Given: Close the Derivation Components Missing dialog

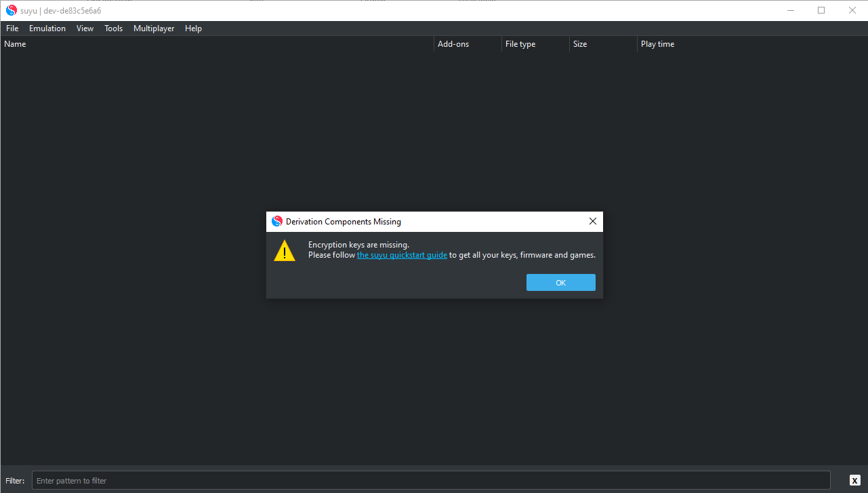Looking at the screenshot, I should click(593, 221).
